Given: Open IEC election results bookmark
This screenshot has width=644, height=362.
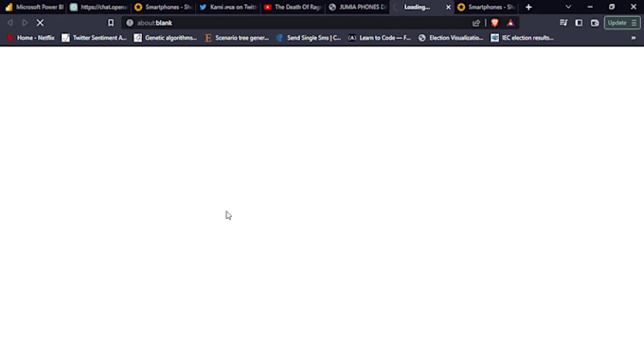Looking at the screenshot, I should [x=523, y=38].
